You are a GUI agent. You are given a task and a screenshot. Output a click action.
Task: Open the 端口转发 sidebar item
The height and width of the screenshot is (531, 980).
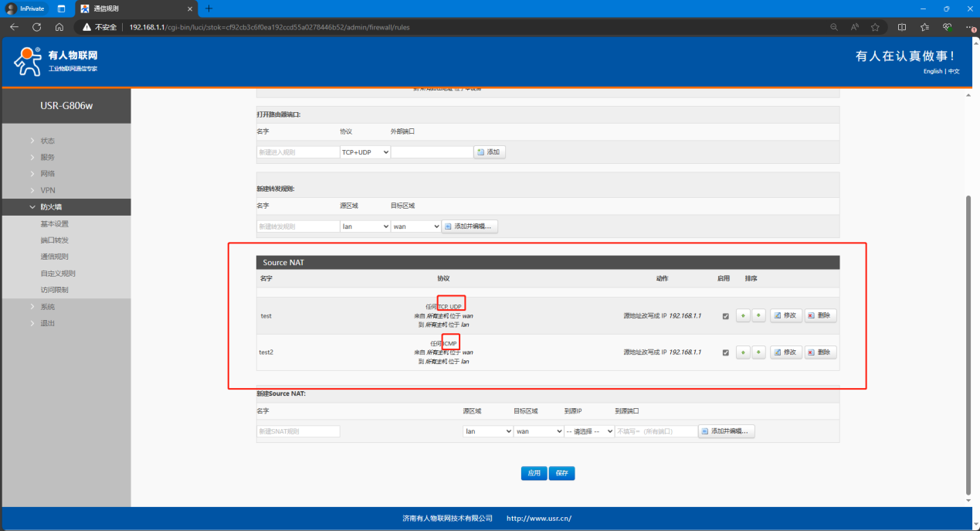[x=55, y=240]
